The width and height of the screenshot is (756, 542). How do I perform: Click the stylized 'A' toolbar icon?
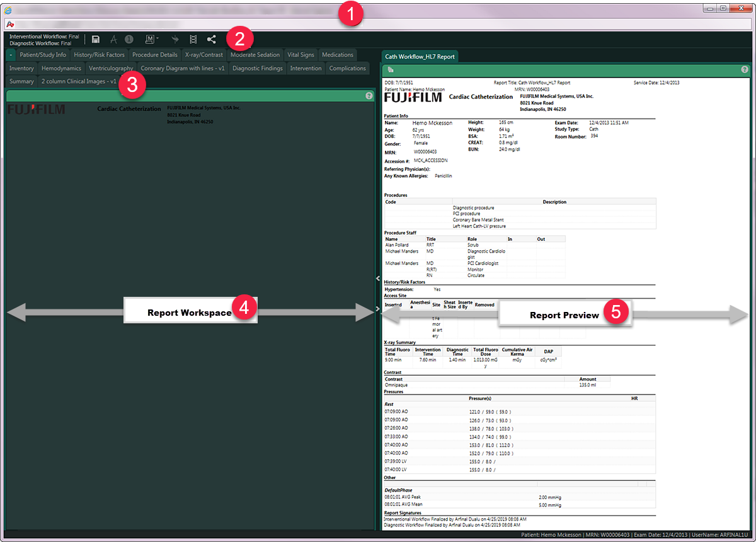(x=114, y=40)
